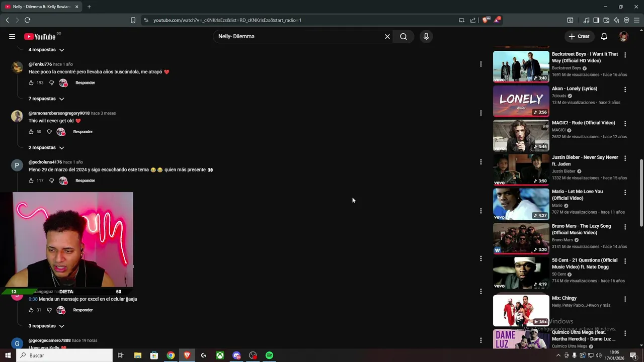Screen dimensions: 644x362
Task: Open the account avatar menu
Action: (624, 36)
